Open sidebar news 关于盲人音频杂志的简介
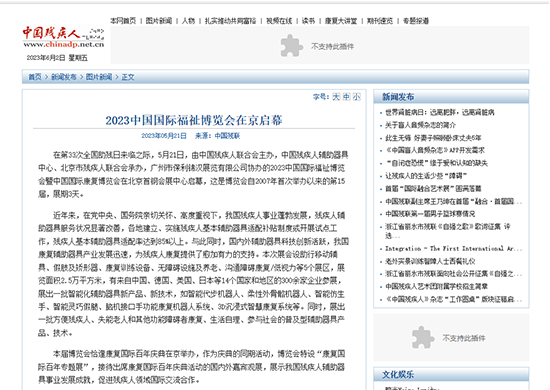 coord(421,125)
